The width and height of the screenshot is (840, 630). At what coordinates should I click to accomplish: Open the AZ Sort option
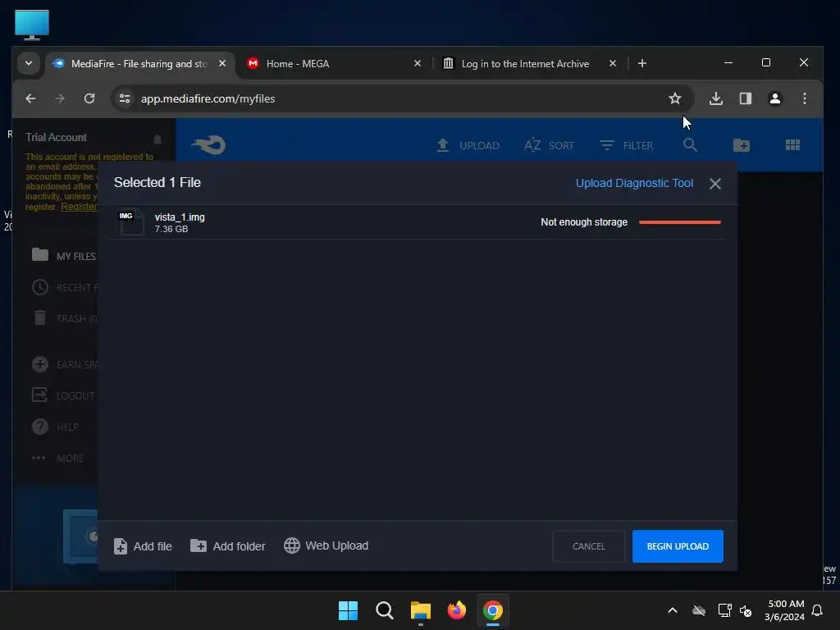pos(549,145)
